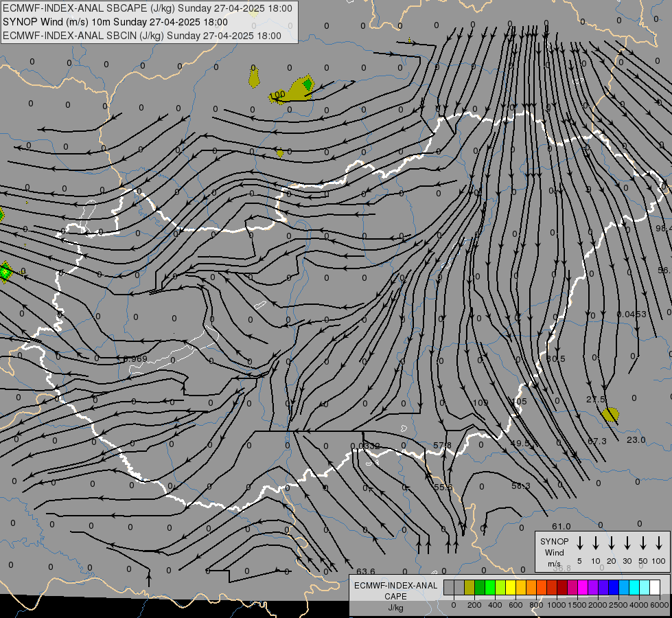Select the dark green legend swatch after 200
The image size is (672, 618).
[480, 587]
